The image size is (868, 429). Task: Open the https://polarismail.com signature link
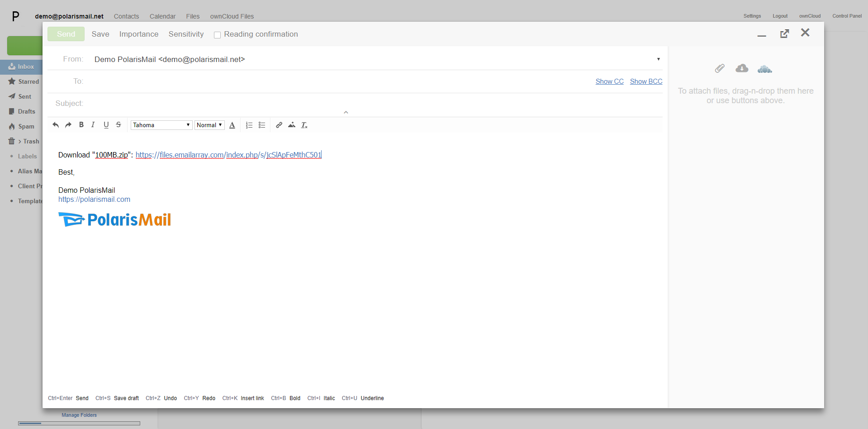coord(94,199)
